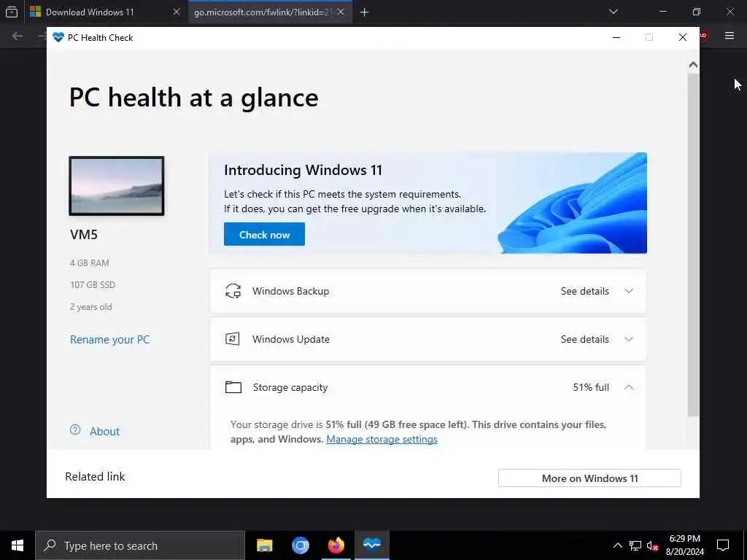This screenshot has height=560, width=747.
Task: Collapse the Storage capacity section chevron
Action: 629,387
